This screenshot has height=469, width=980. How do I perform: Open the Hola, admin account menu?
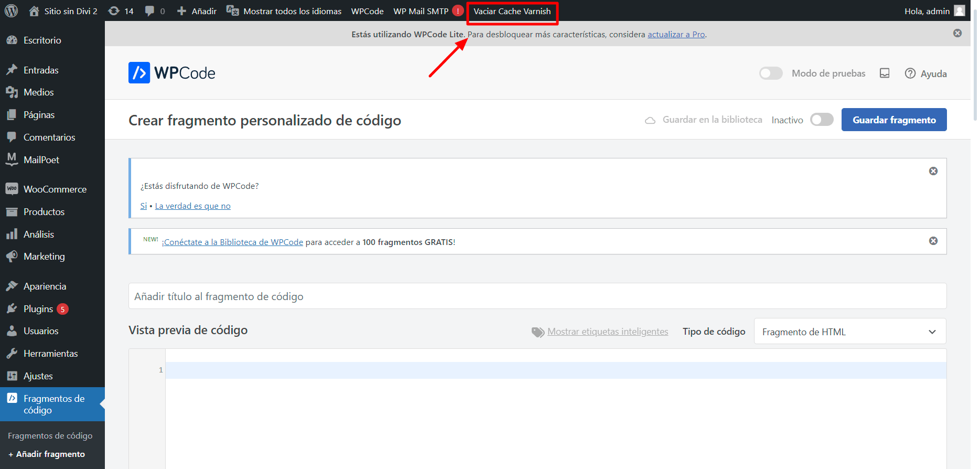coord(935,11)
